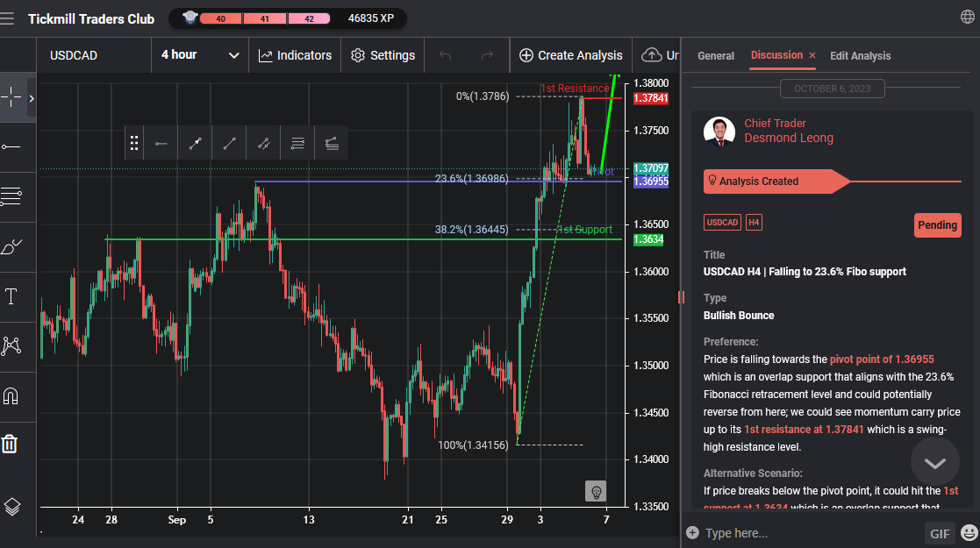The width and height of the screenshot is (980, 548).
Task: Click the H4 tag badge
Action: pos(754,223)
